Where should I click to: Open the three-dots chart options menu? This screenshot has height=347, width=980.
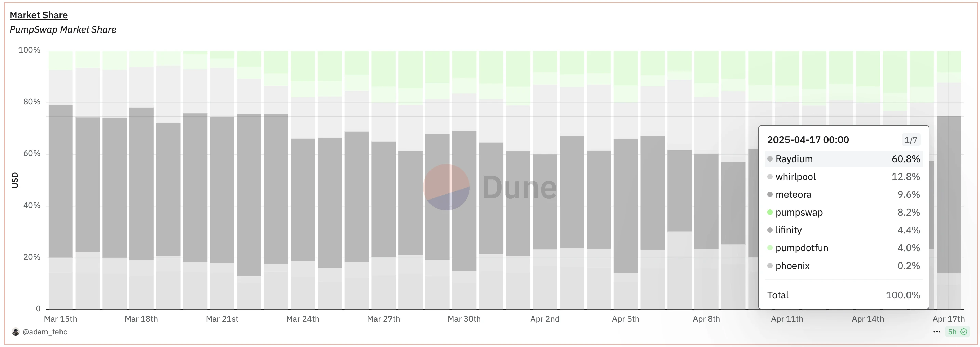coord(937,332)
